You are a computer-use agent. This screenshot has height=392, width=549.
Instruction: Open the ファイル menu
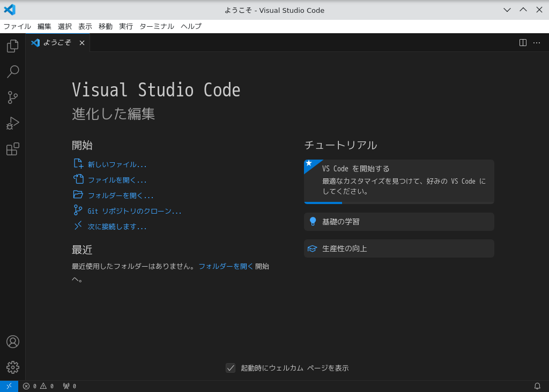click(x=17, y=26)
